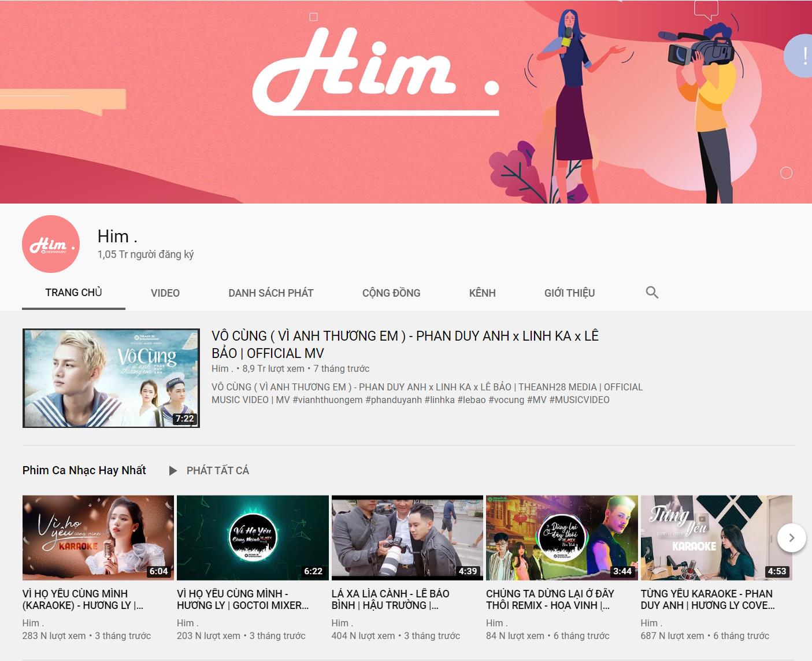The image size is (812, 661).
Task: Play Chúng Ta Dừng Lại Ở Đây Thôi thumbnail
Action: pos(562,538)
